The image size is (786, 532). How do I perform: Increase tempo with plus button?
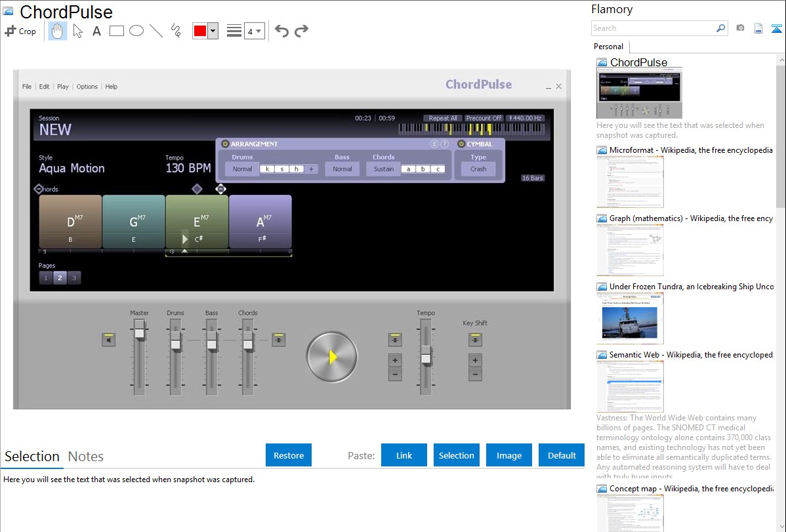coord(395,360)
